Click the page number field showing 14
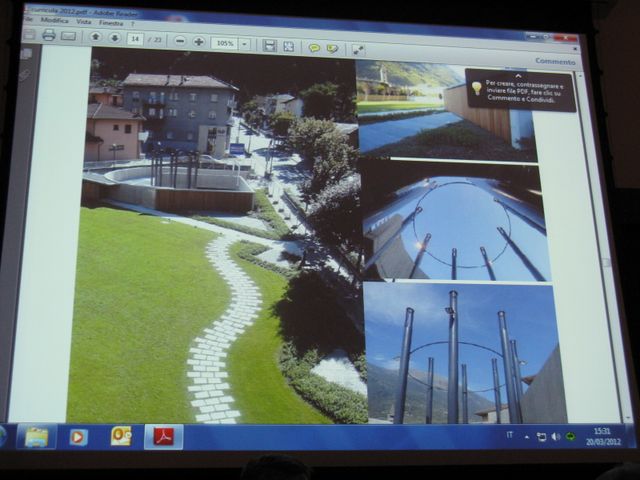This screenshot has height=480, width=640. [135, 39]
